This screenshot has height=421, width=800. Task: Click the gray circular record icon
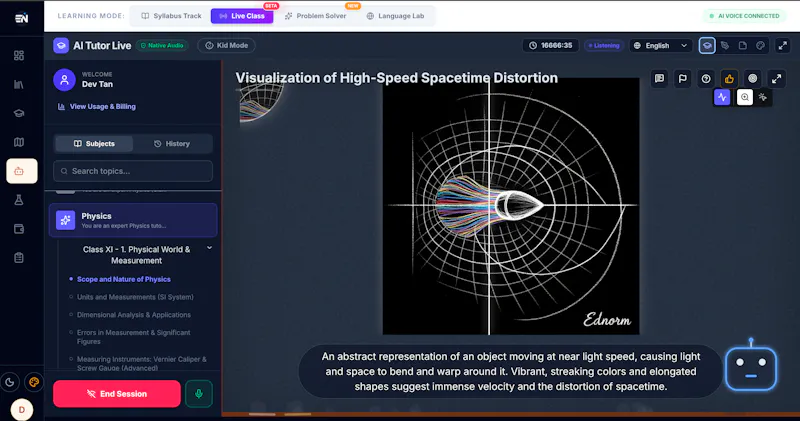coord(753,79)
